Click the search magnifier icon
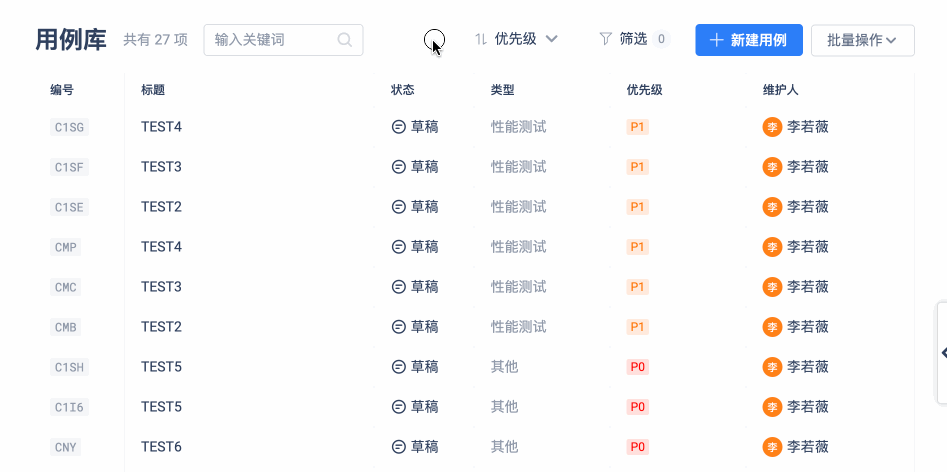 pyautogui.click(x=345, y=40)
